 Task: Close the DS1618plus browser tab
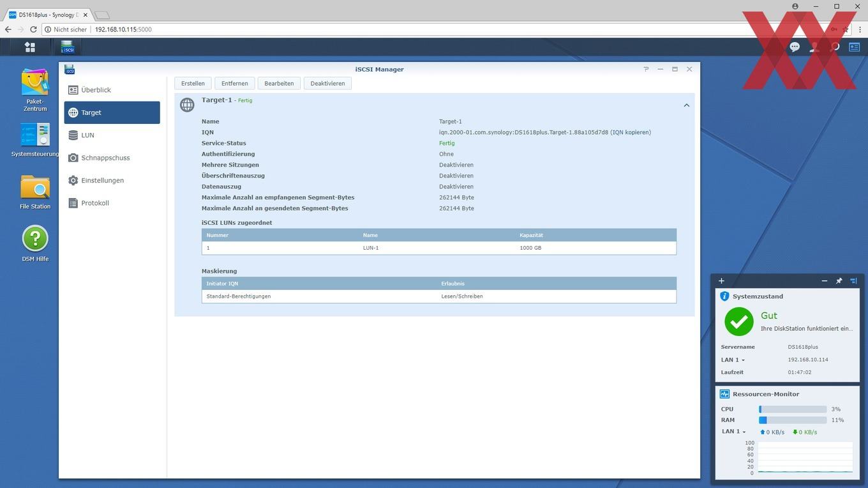(x=86, y=14)
